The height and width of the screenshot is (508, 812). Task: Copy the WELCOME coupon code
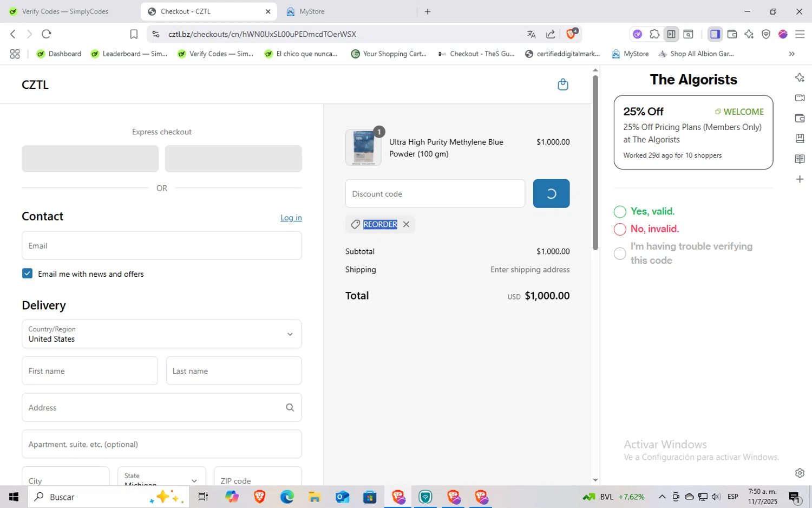(739, 112)
